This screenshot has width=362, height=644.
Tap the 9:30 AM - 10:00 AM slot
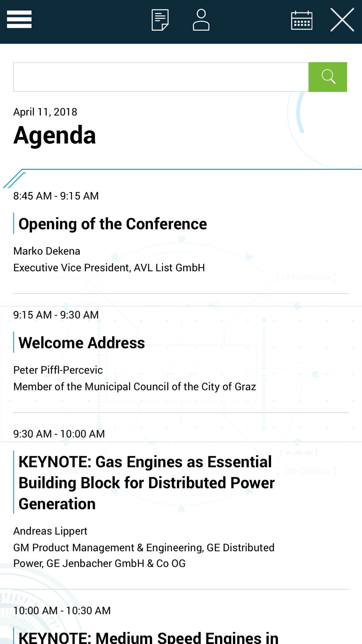[59, 434]
